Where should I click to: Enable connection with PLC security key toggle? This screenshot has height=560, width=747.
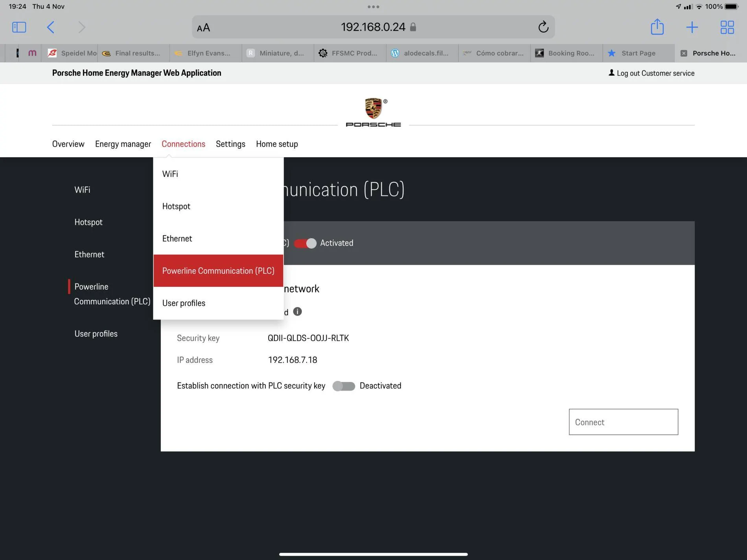(344, 386)
